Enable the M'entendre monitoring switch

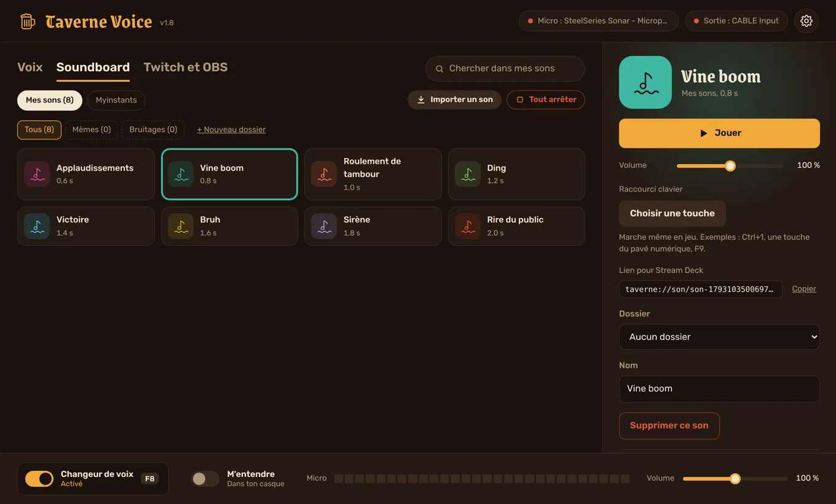click(205, 479)
